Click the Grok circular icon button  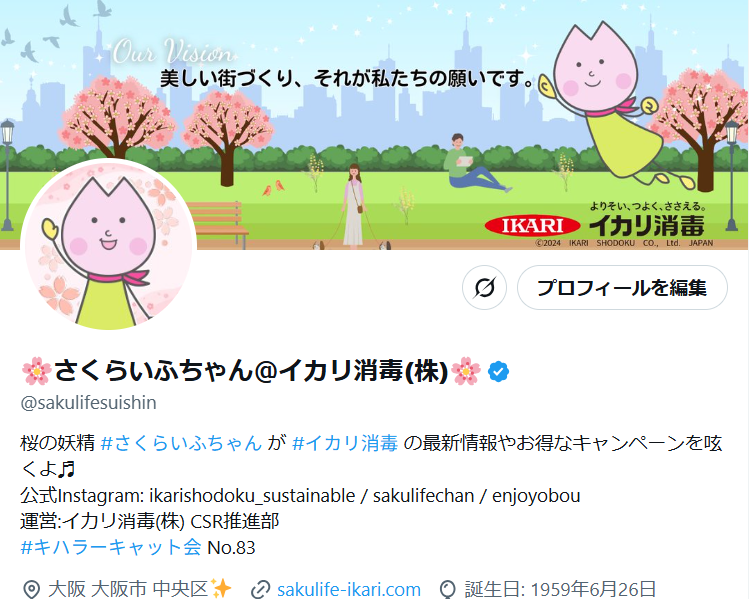click(x=484, y=288)
